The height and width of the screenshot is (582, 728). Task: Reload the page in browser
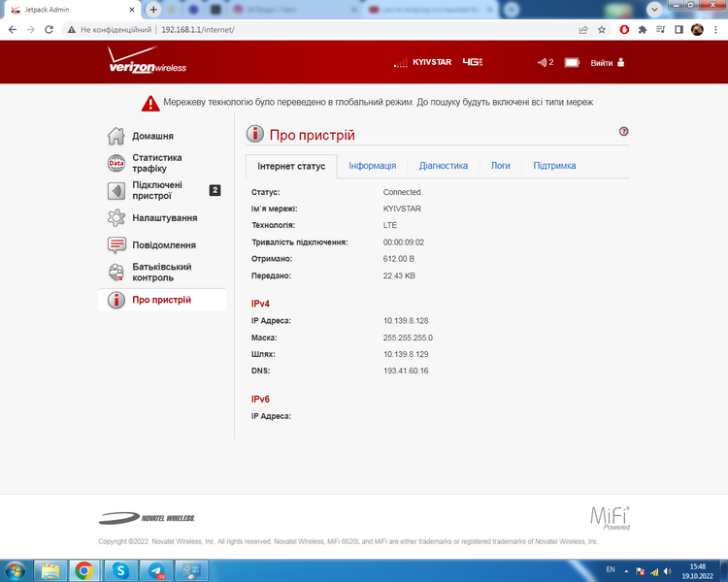coord(49,30)
